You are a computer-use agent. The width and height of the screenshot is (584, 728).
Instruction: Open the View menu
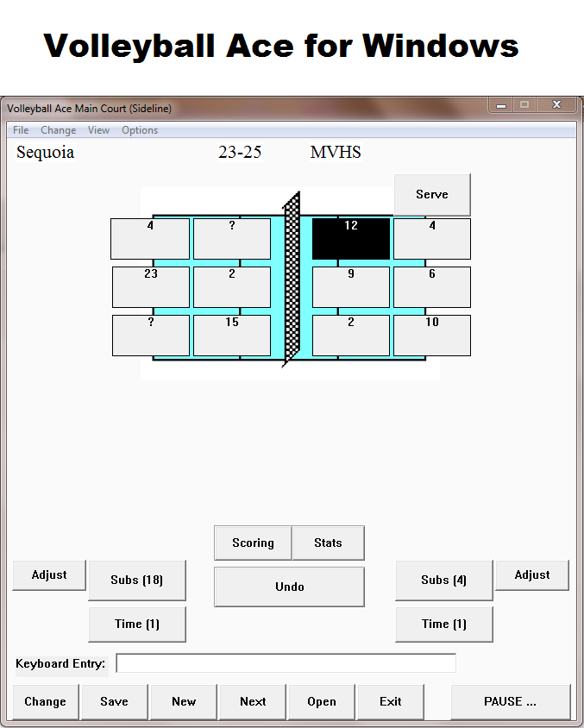(98, 130)
